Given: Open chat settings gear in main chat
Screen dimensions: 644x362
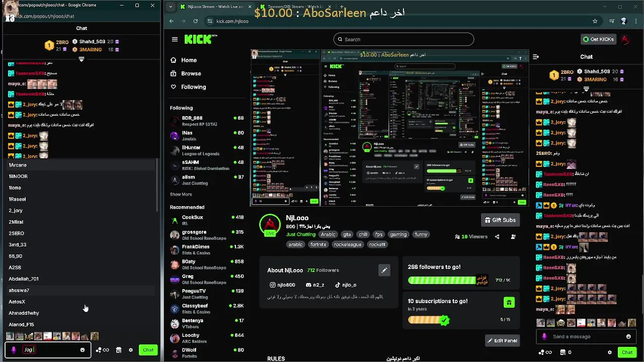Looking at the screenshot, I should 610,352.
